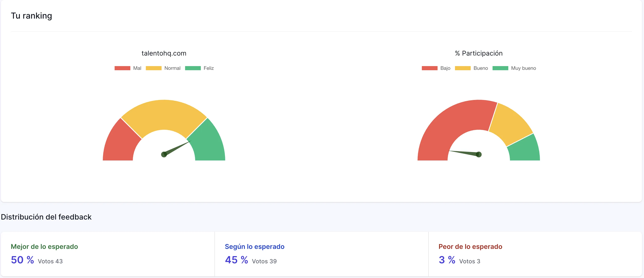Select the % Participación chart title
Screen dimensions: 644x278
(479, 53)
